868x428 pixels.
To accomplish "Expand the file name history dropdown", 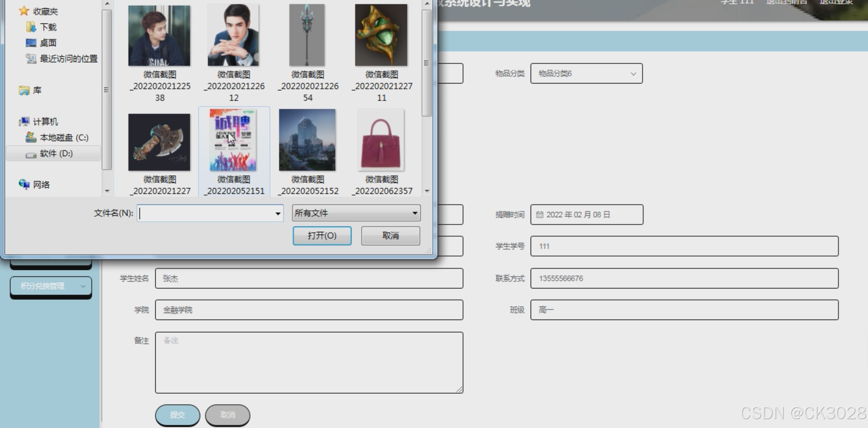I will pos(277,213).
